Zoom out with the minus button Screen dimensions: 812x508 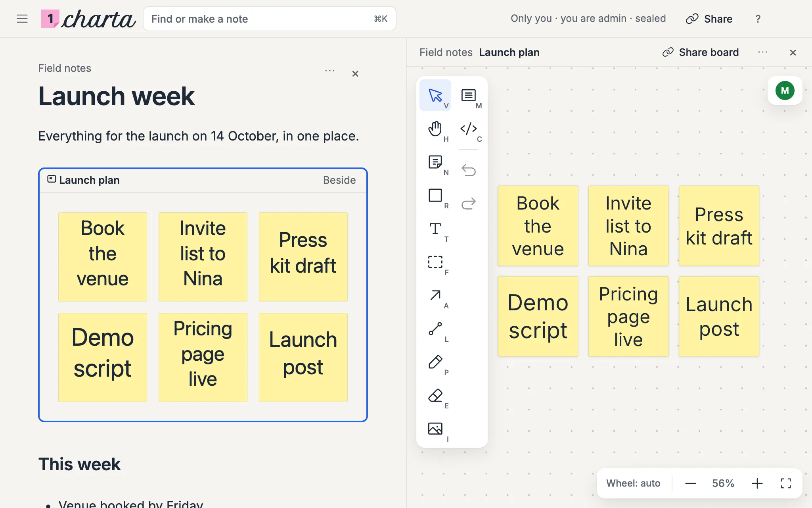691,483
